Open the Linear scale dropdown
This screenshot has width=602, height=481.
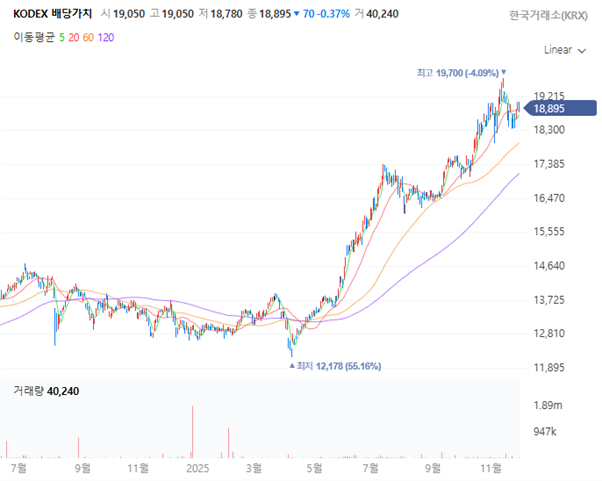click(565, 50)
